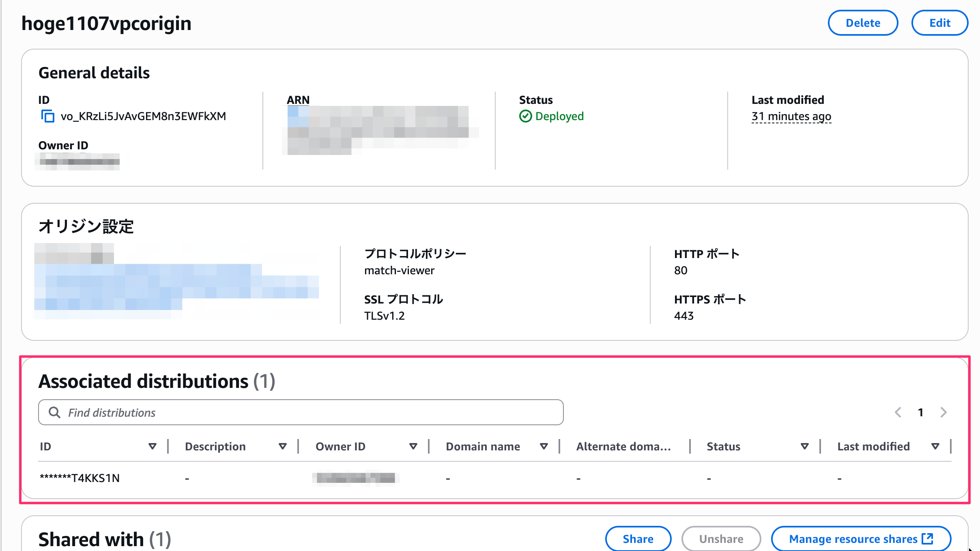Sort by Last modified column arrow
Viewport: 980px width, 551px height.
935,447
